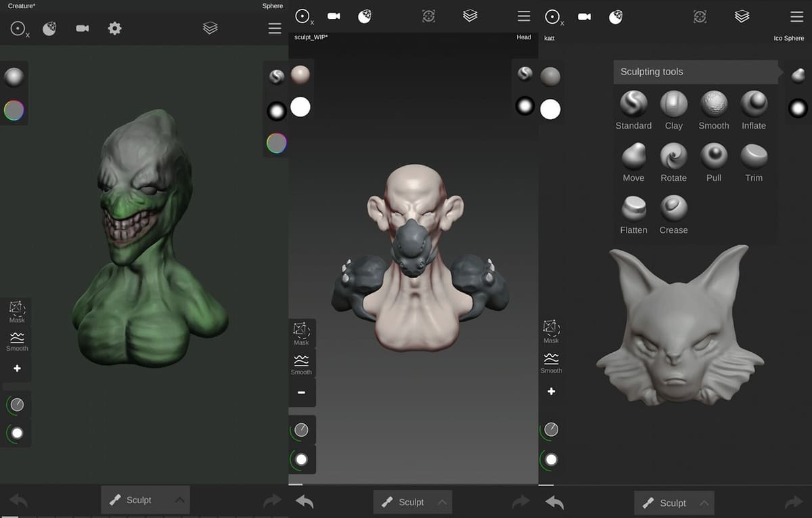
Task: Select the Clay sculpting brush
Action: [674, 110]
